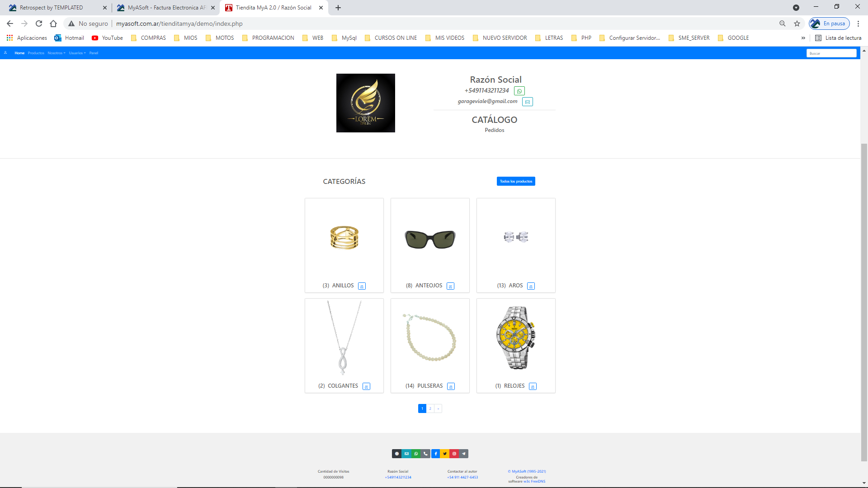Click the browser address bar URL

pyautogui.click(x=179, y=23)
